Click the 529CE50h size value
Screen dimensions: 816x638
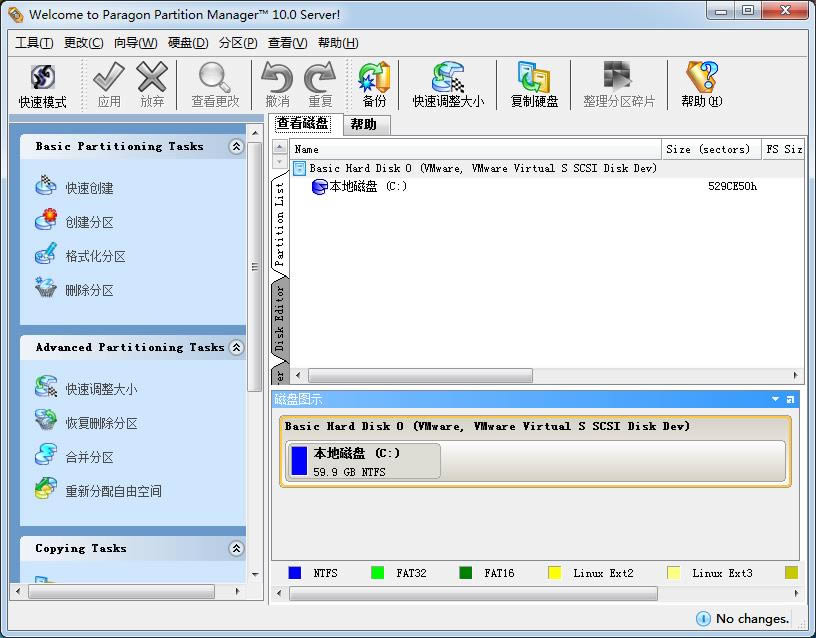click(x=732, y=186)
